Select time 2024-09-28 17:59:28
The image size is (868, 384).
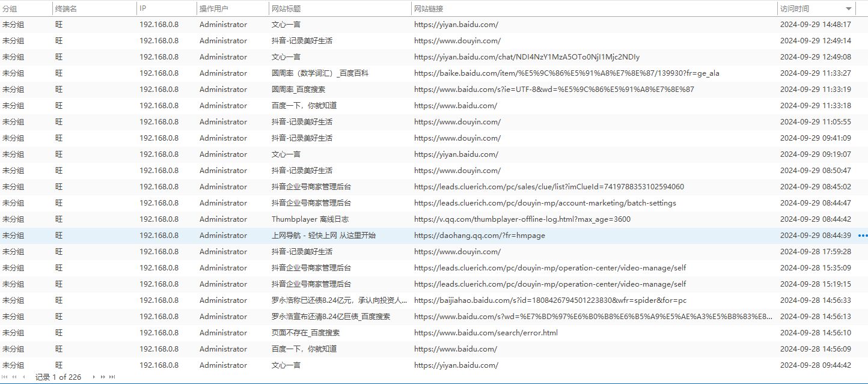(x=816, y=252)
